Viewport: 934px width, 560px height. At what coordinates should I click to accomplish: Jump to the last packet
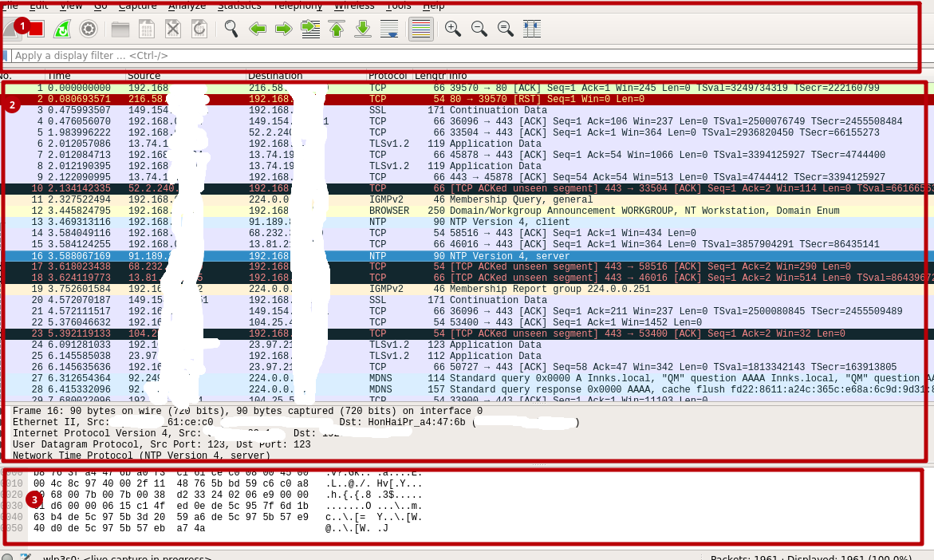[363, 29]
